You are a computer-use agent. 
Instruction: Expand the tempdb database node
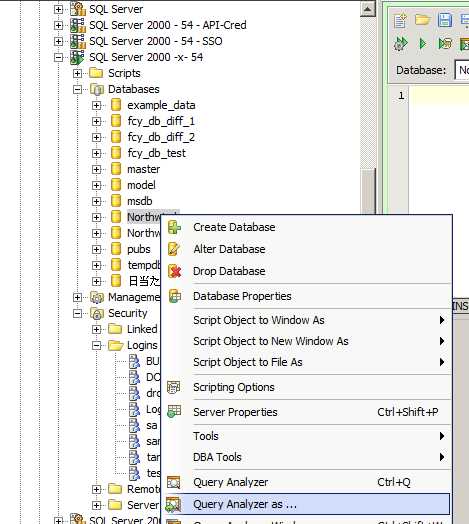[x=97, y=265]
